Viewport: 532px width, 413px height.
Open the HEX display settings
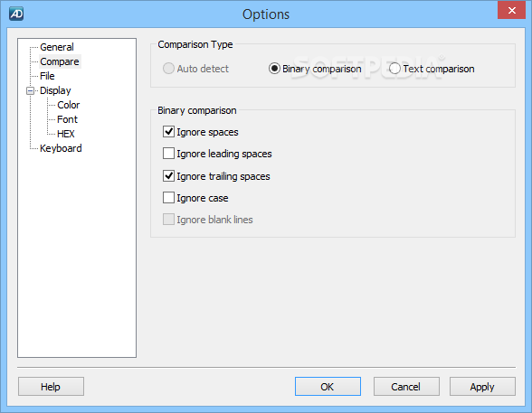(66, 134)
